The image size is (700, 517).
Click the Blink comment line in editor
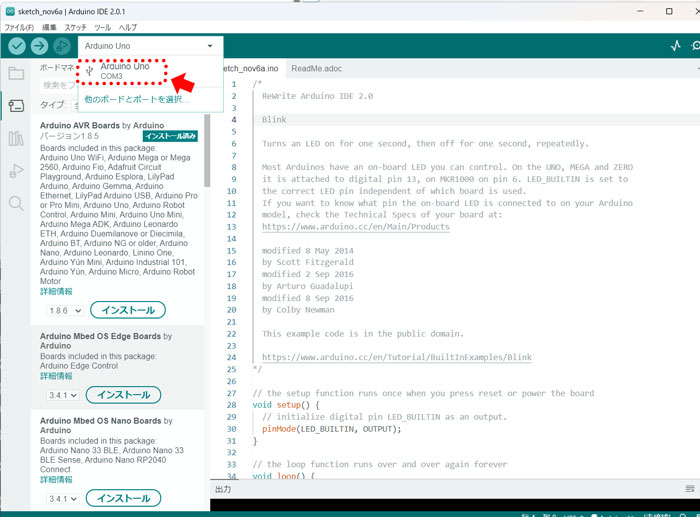coord(274,120)
